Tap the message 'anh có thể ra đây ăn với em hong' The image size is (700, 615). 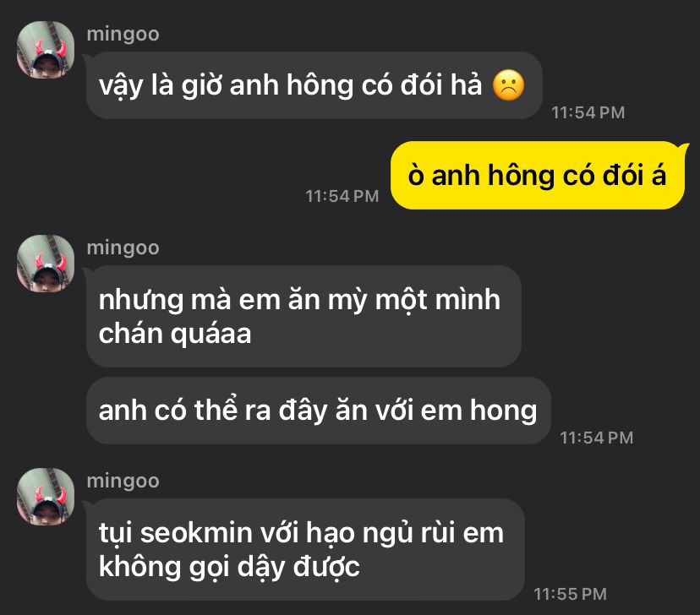[x=319, y=411]
